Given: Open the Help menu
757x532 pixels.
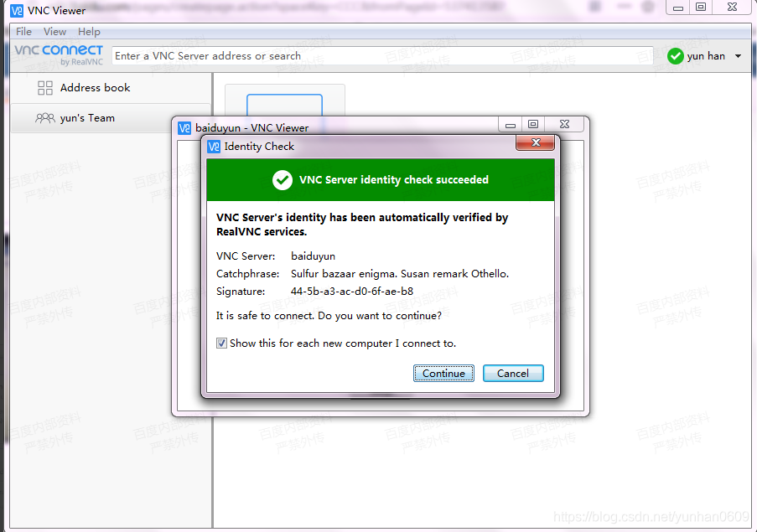Looking at the screenshot, I should point(89,32).
